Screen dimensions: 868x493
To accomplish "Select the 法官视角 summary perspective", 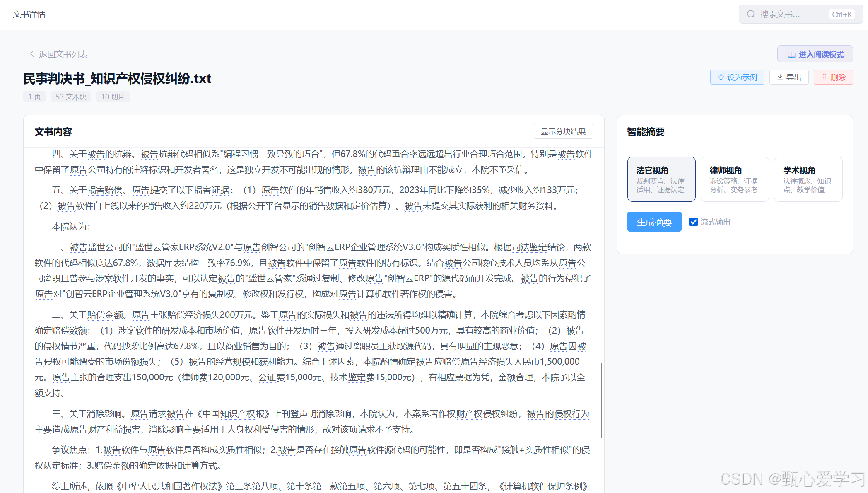I will pyautogui.click(x=661, y=179).
